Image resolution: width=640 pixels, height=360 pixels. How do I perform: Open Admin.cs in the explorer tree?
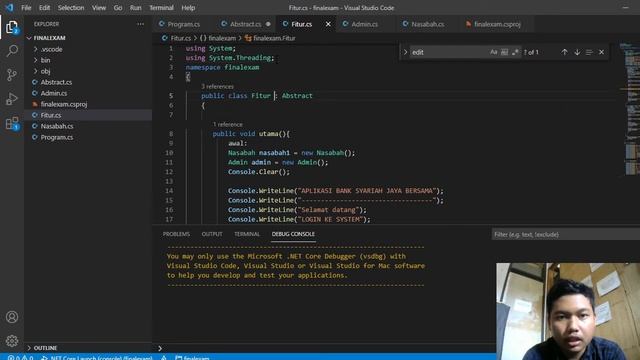coord(53,93)
